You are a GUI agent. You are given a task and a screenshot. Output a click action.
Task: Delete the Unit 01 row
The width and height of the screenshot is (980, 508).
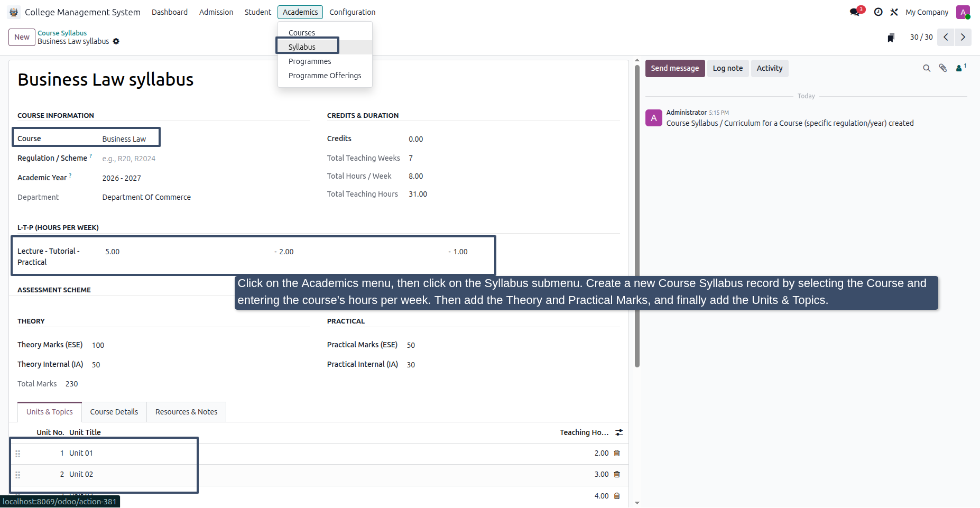point(617,453)
